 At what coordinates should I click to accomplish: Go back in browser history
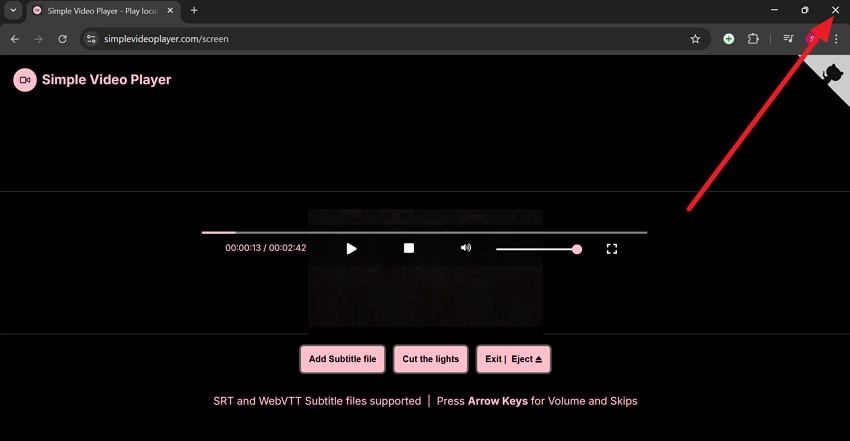pos(15,39)
